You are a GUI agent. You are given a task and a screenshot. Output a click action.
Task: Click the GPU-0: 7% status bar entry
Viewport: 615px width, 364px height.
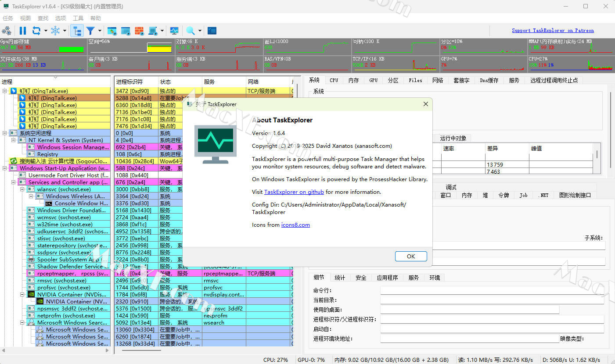pyautogui.click(x=311, y=360)
